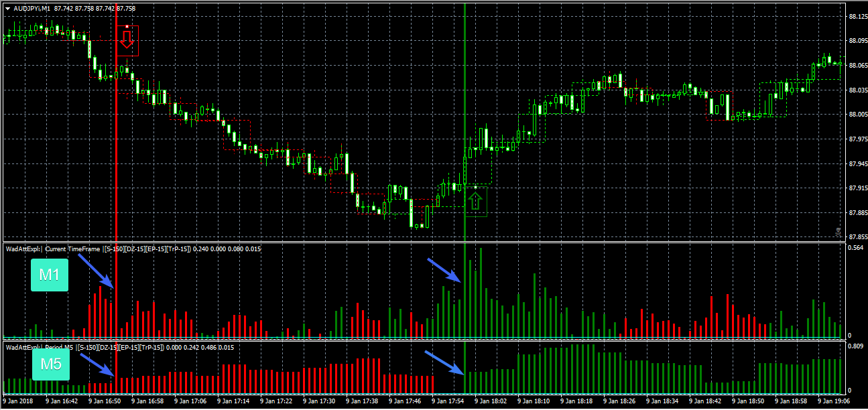Click the 9 Jan 18:58 time label
868x410 pixels.
tap(792, 401)
